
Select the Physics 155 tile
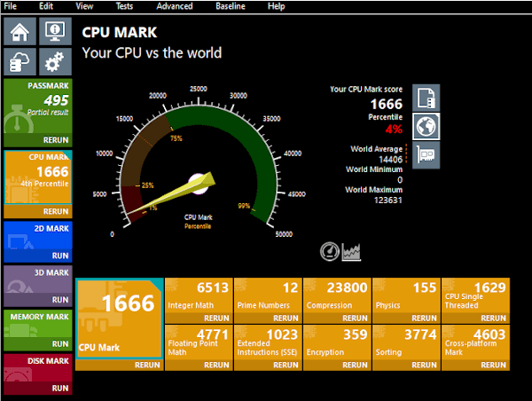click(406, 295)
